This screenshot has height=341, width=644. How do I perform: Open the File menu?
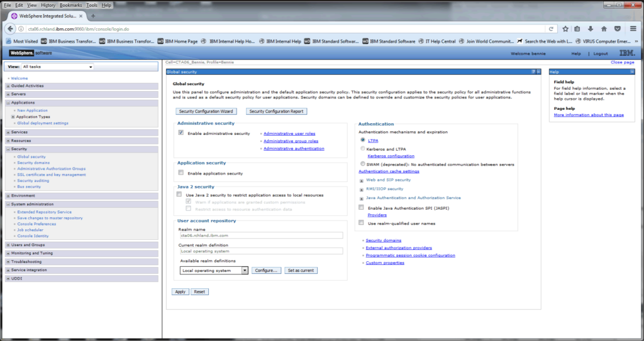tap(8, 5)
